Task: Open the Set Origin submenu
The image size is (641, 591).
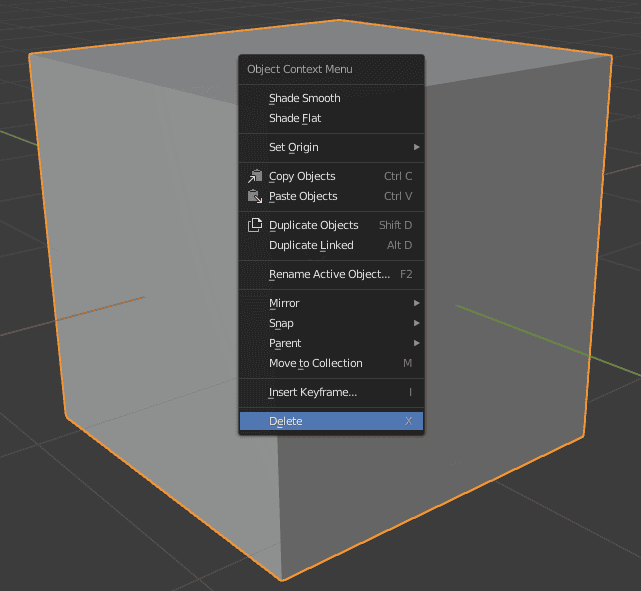Action: (x=331, y=147)
